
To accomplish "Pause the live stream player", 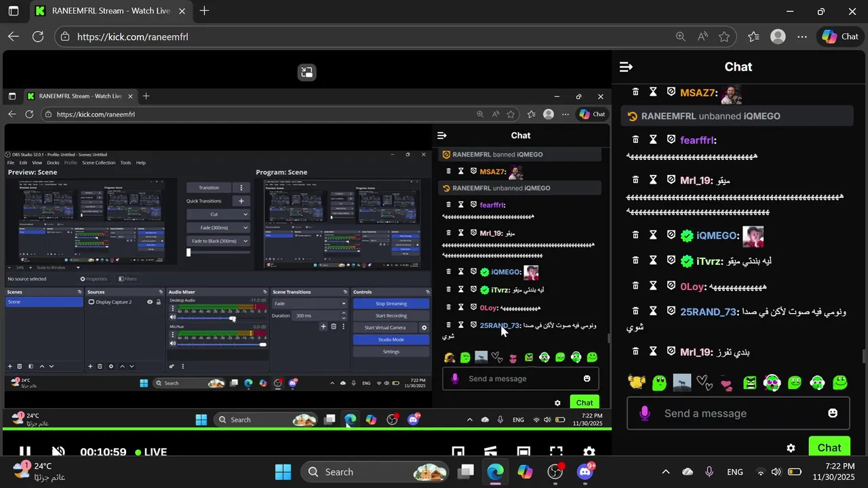I will coord(24,451).
